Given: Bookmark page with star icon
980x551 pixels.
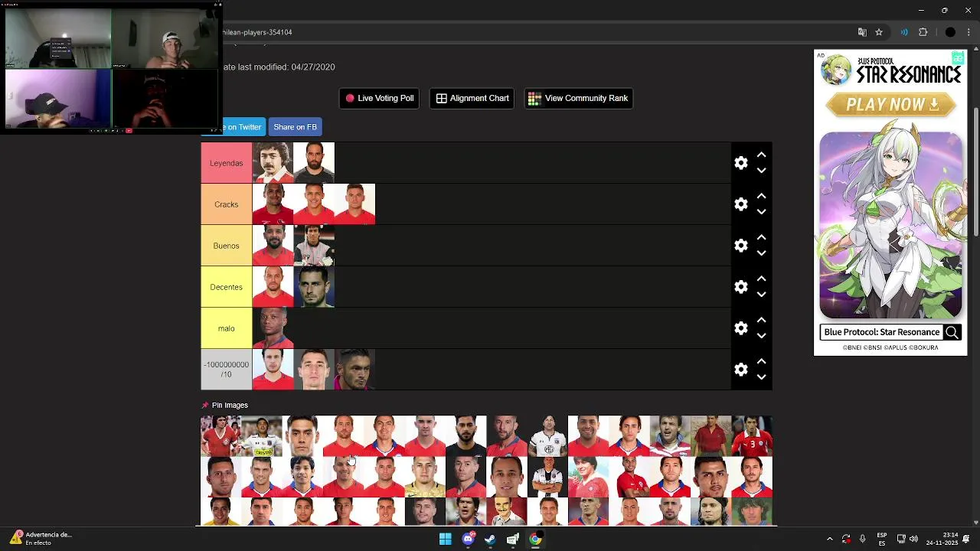Looking at the screenshot, I should tap(879, 32).
